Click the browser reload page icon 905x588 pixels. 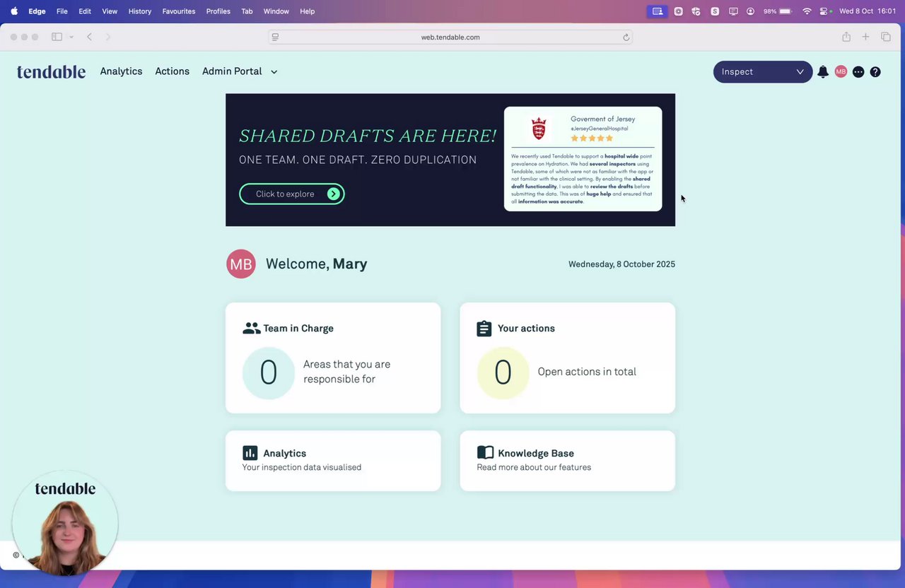pyautogui.click(x=626, y=37)
